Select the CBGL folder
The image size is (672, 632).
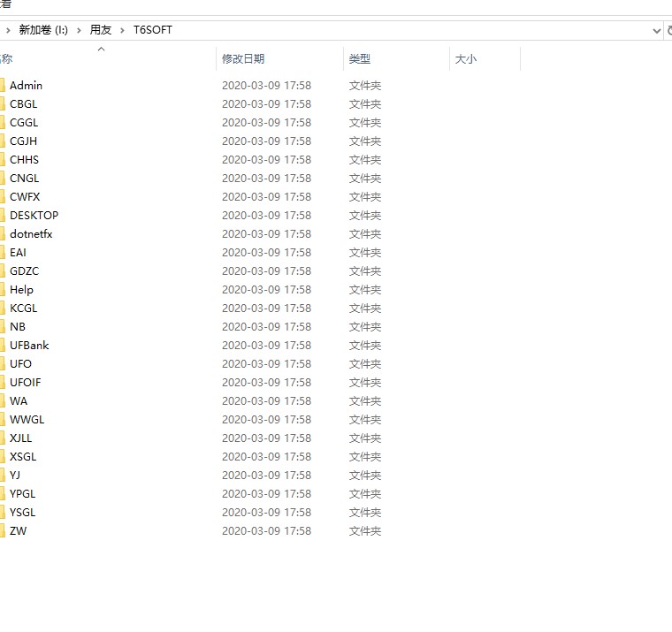pos(24,104)
